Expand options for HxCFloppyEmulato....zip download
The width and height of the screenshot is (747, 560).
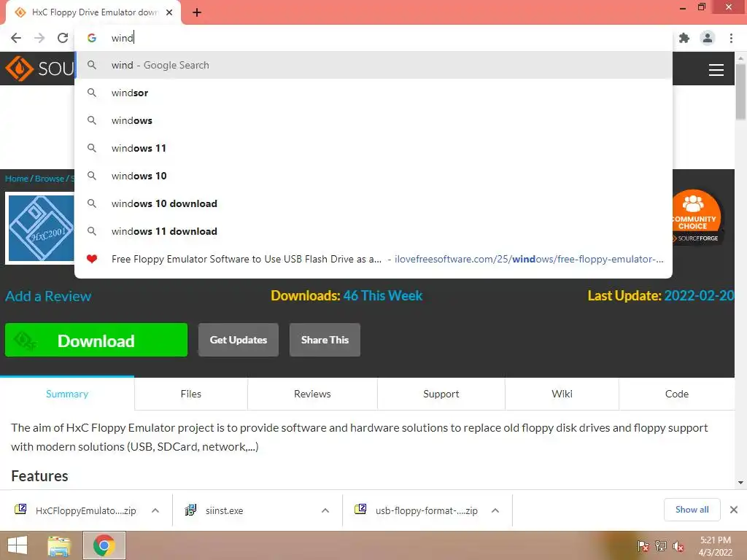coord(155,510)
